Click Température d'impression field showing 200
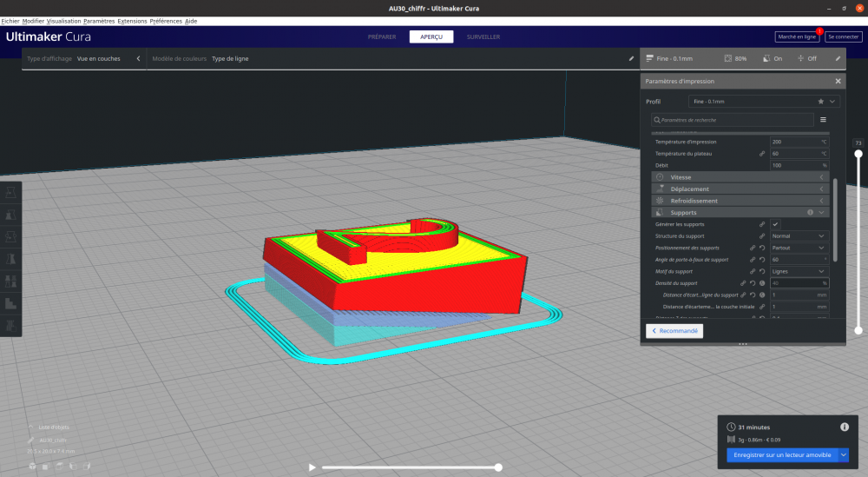Viewport: 868px width, 477px height. [x=799, y=142]
